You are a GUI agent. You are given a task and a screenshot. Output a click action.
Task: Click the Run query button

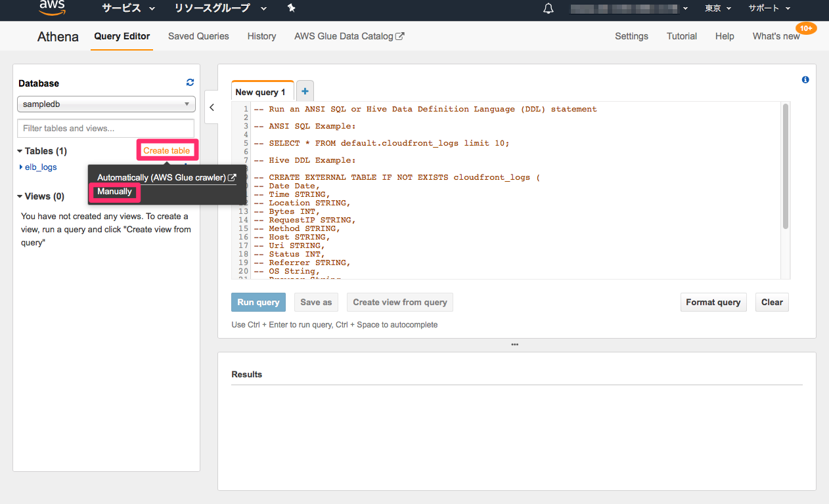(258, 302)
